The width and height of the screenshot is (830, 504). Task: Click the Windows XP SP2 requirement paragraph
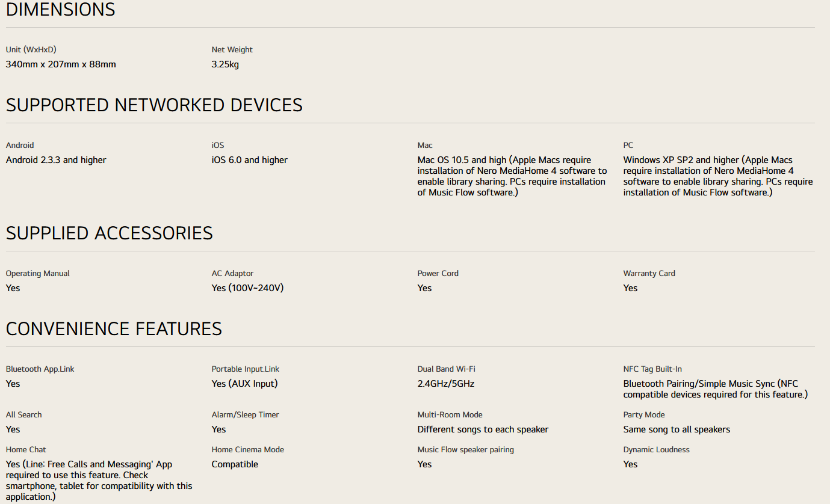click(717, 176)
